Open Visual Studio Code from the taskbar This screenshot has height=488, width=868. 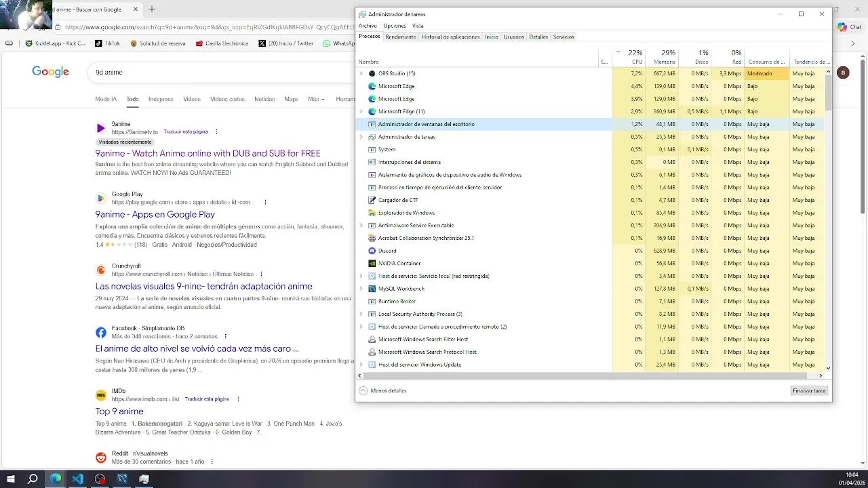pos(77,479)
